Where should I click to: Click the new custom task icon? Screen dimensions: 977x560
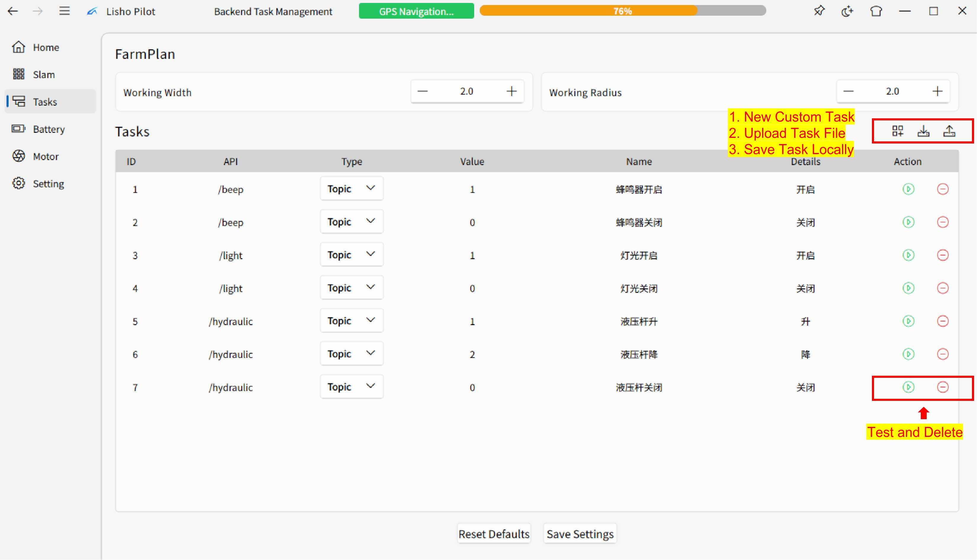click(898, 131)
